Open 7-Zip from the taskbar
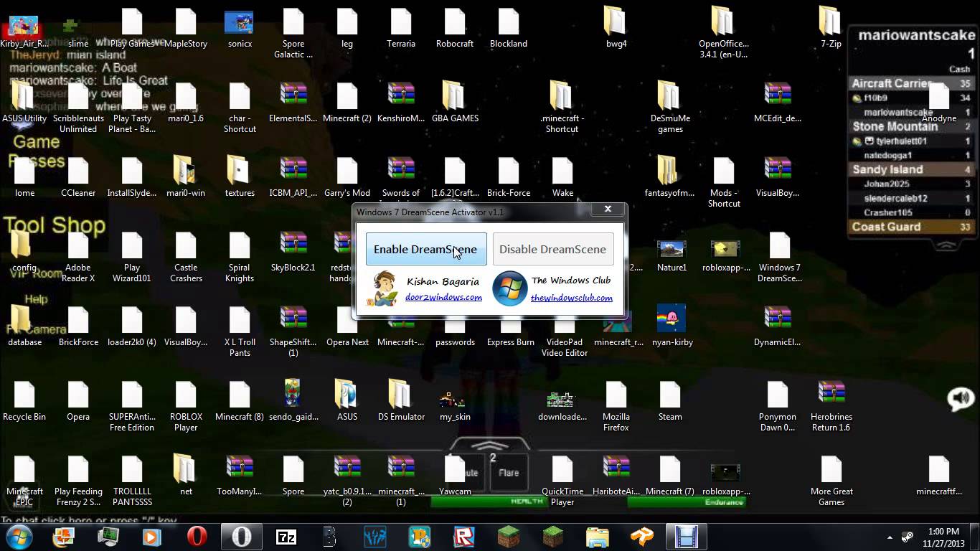Image resolution: width=980 pixels, height=551 pixels. tap(286, 537)
